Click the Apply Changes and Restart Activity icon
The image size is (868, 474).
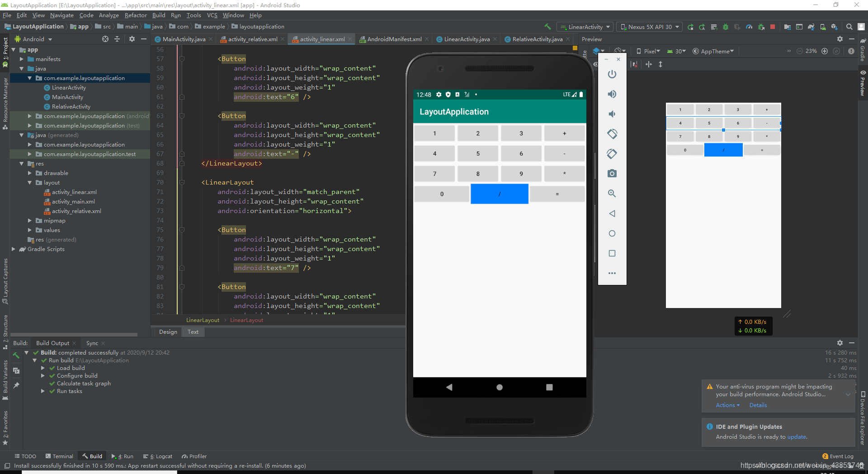click(702, 27)
